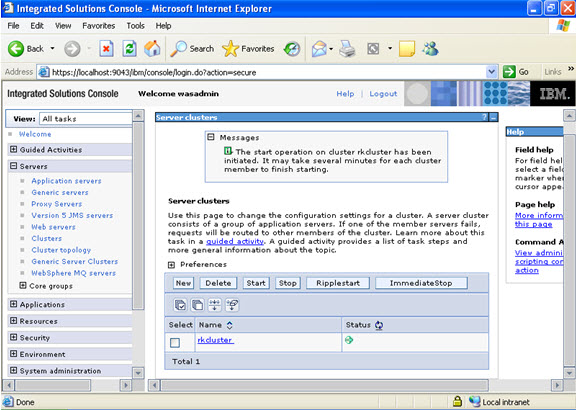Viewport: 576px width, 410px height.
Task: Expand the Resources section
Action: (x=14, y=320)
